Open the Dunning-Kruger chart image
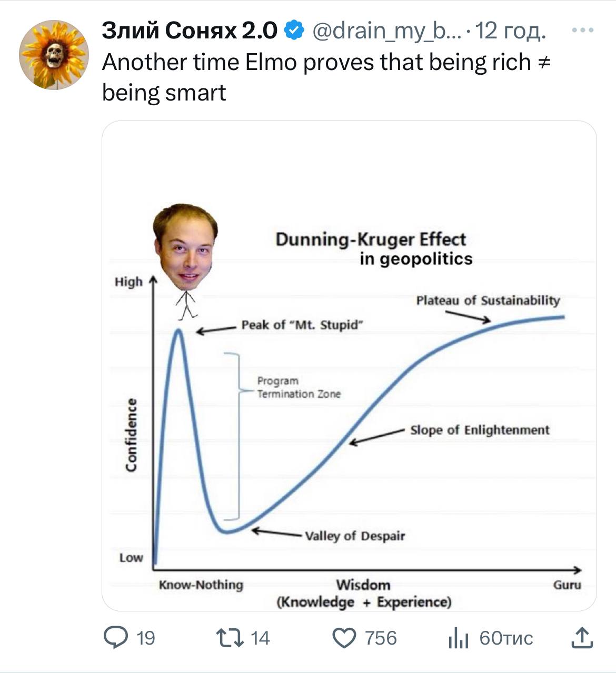The image size is (616, 673). click(349, 366)
